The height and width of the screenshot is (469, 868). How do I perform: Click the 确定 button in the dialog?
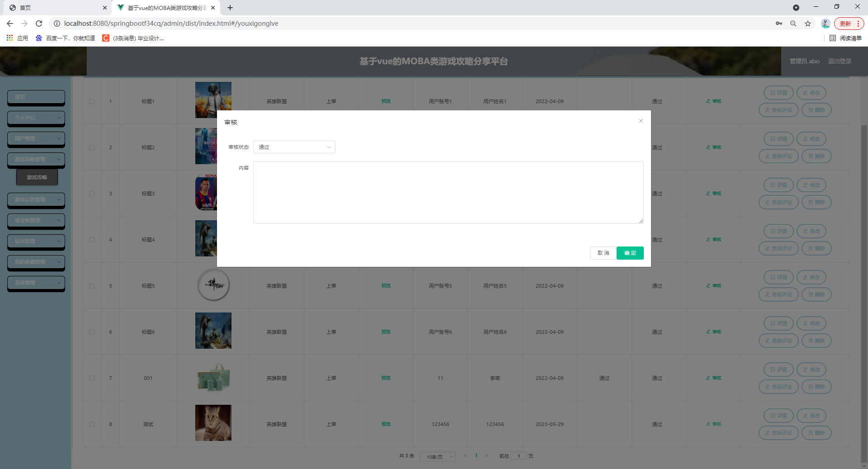coord(630,253)
